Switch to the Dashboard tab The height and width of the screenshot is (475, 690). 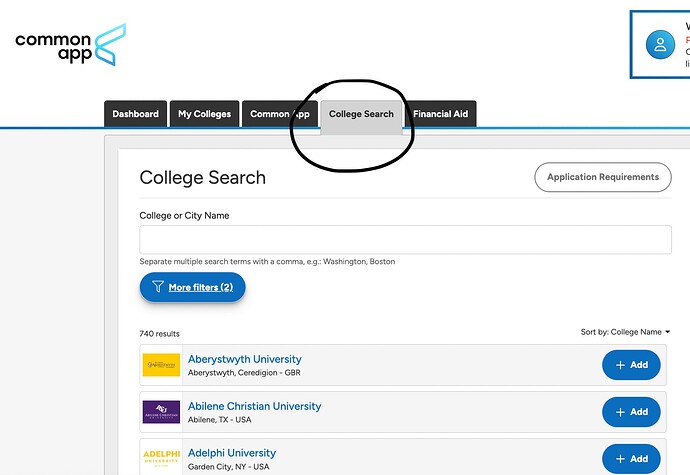click(x=136, y=114)
